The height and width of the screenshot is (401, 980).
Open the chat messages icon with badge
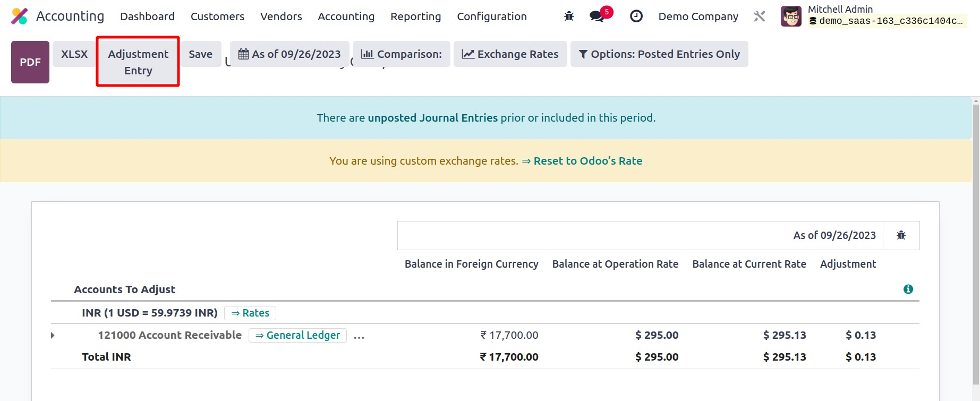[x=598, y=16]
